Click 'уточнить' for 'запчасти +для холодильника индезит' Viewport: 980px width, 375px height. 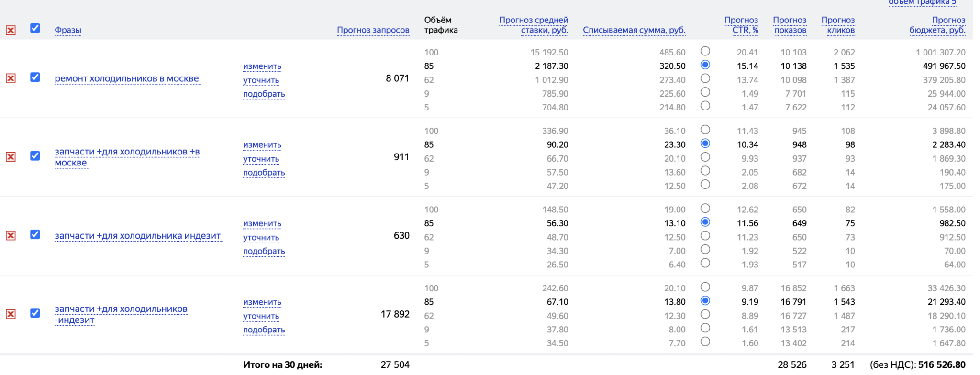pos(261,238)
